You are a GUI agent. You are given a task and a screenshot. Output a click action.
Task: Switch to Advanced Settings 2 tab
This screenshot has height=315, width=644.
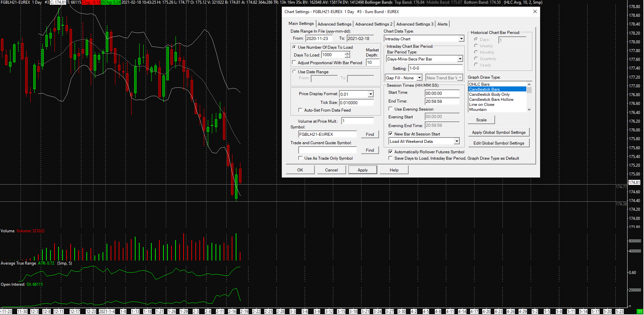point(374,24)
